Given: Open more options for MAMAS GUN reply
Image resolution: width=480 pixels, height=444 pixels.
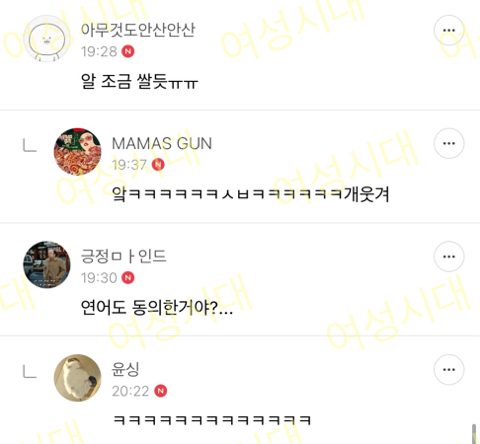Looking at the screenshot, I should pyautogui.click(x=449, y=143).
